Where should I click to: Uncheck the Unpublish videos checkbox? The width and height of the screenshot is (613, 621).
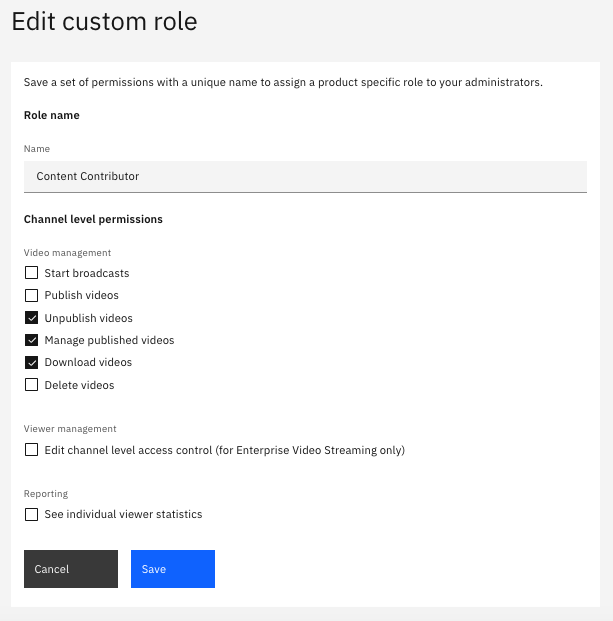coord(31,318)
